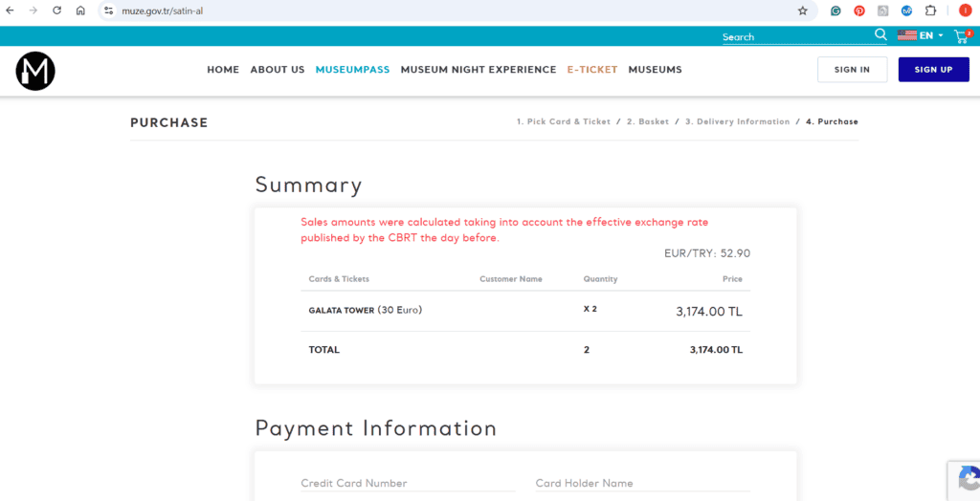Go to browser home page icon
Screen dimensions: 980x501
(x=80, y=11)
